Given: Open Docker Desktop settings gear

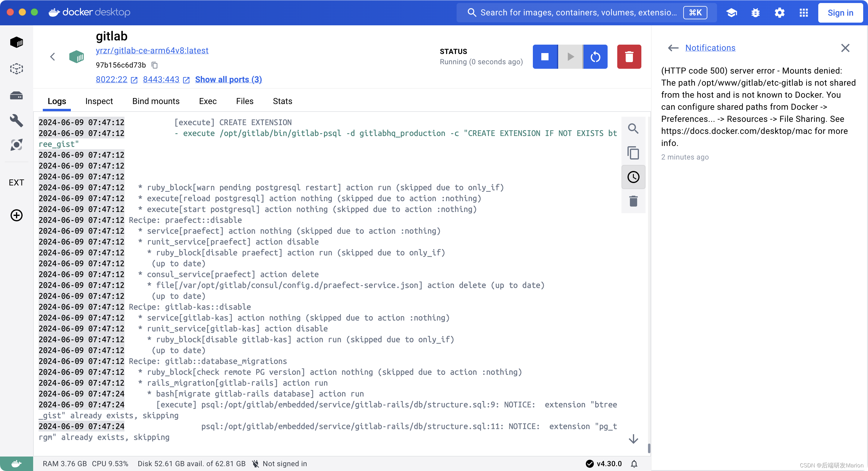Looking at the screenshot, I should tap(779, 12).
